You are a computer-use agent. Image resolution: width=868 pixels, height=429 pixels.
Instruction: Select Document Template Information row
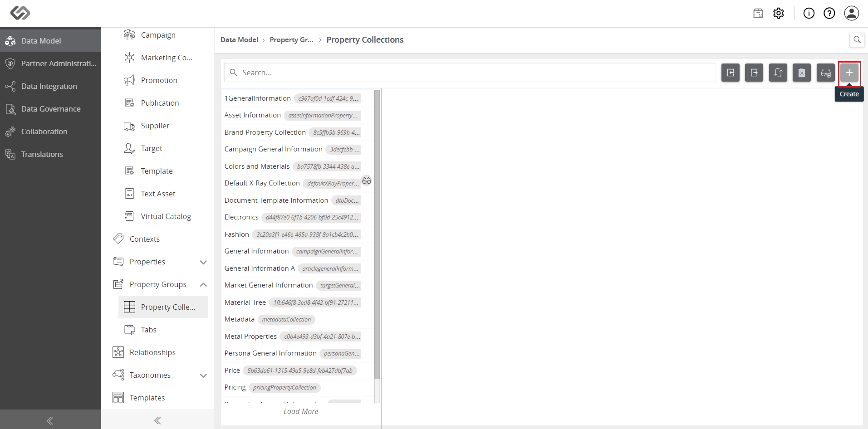[x=298, y=200]
